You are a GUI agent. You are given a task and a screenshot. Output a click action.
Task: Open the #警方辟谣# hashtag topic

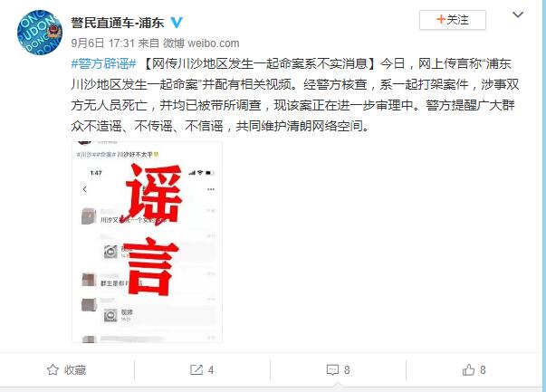coord(103,63)
